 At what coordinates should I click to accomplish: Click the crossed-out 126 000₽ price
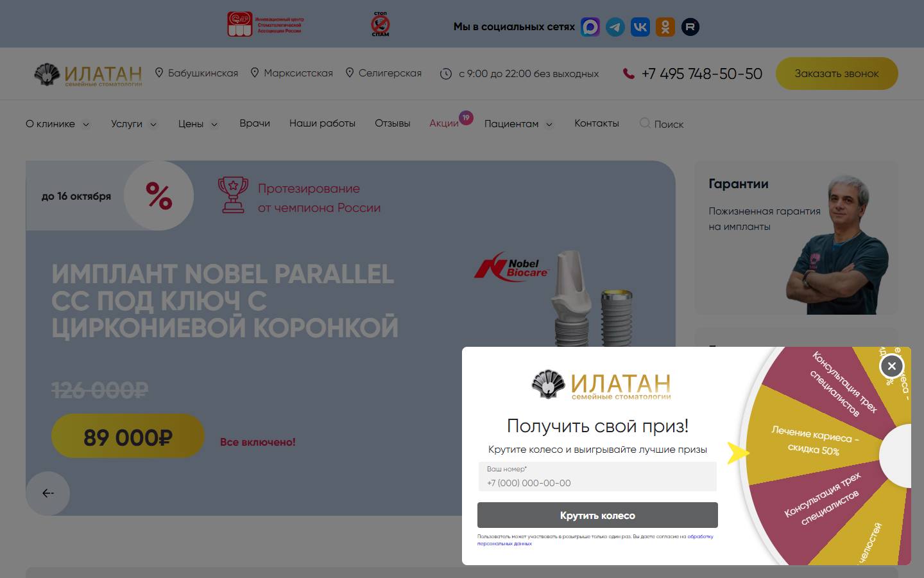pos(99,390)
